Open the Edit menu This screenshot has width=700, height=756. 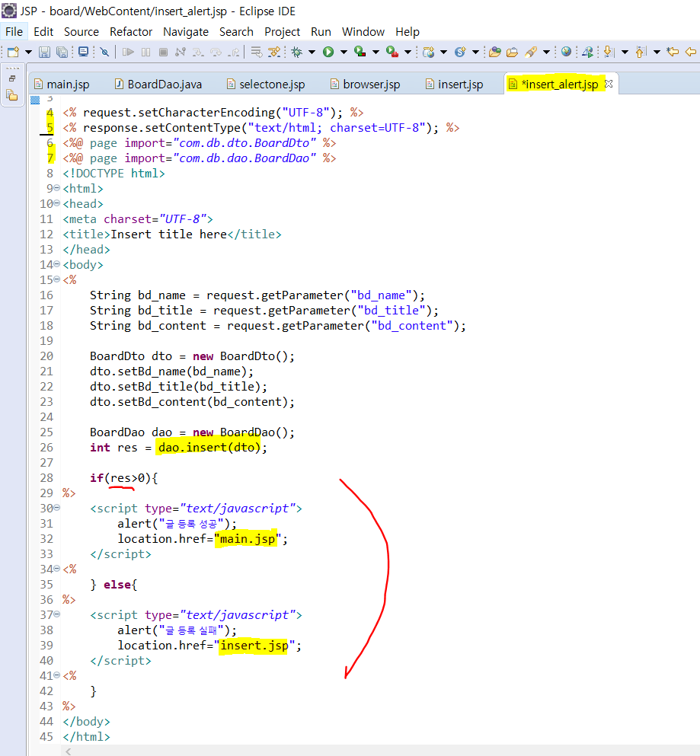click(43, 32)
